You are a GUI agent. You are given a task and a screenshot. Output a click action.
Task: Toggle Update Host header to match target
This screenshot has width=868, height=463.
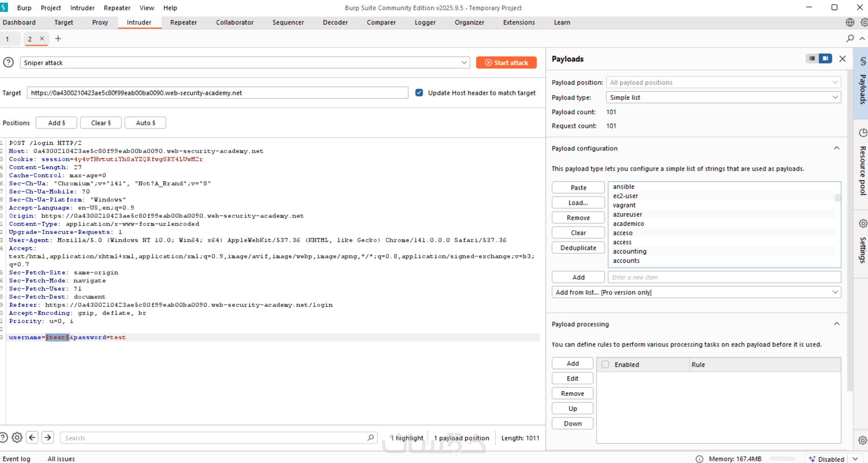(419, 93)
